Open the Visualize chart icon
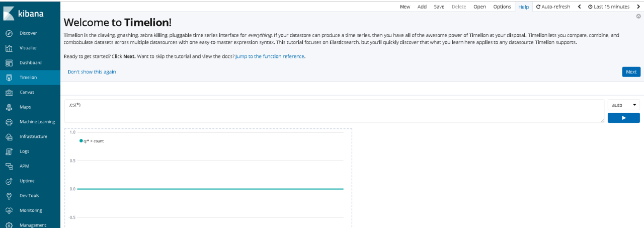Image resolution: width=644 pixels, height=228 pixels. [9, 48]
